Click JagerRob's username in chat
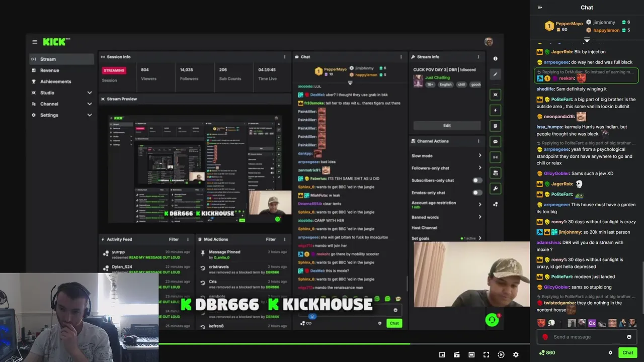The width and height of the screenshot is (644, 362). pos(561,52)
